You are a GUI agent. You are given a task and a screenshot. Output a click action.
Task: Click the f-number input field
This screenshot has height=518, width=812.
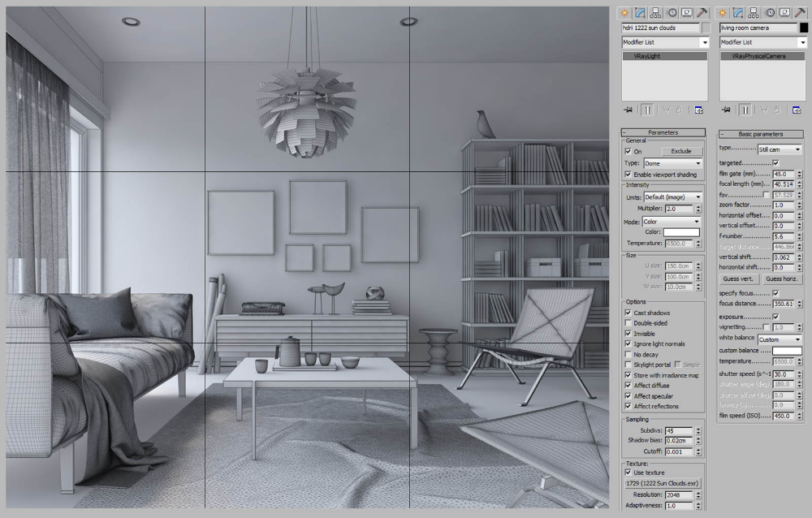pyautogui.click(x=783, y=236)
